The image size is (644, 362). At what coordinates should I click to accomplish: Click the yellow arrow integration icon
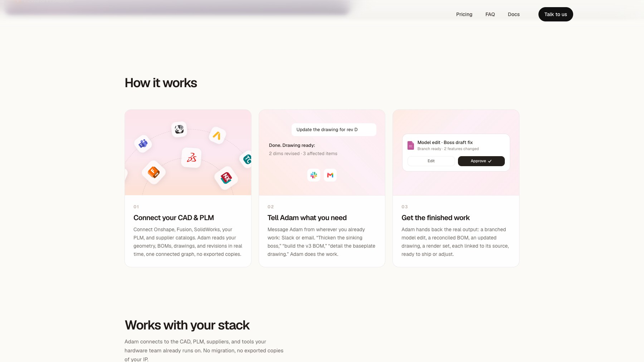click(217, 135)
